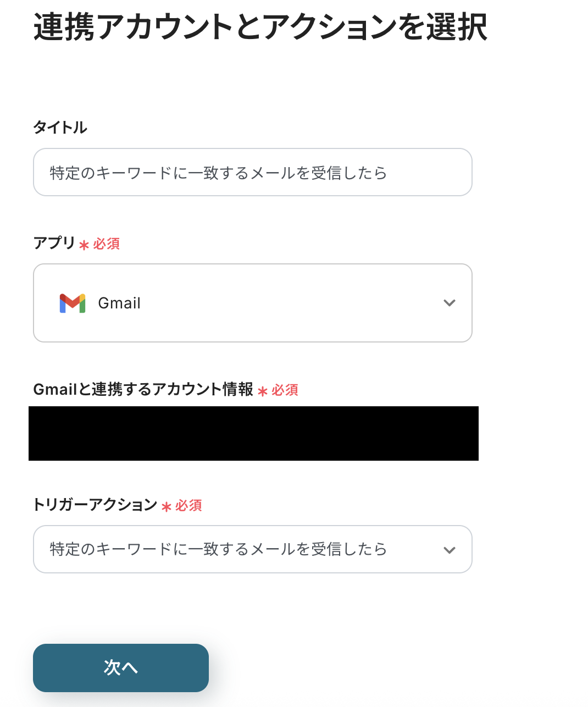Screen dimensions: 588x707
Task: Click the 必須 marker next to アプリ
Action: click(107, 244)
